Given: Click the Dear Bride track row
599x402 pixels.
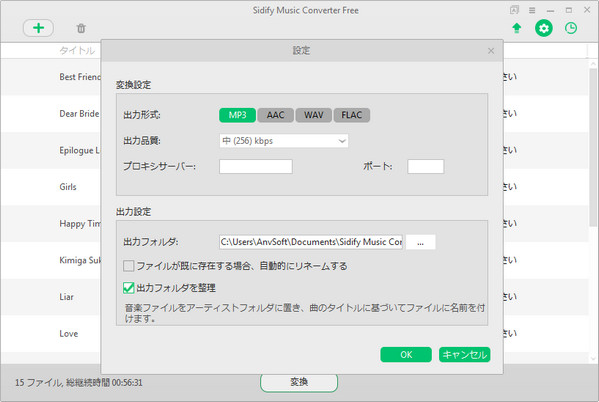Looking at the screenshot, I should click(x=51, y=113).
